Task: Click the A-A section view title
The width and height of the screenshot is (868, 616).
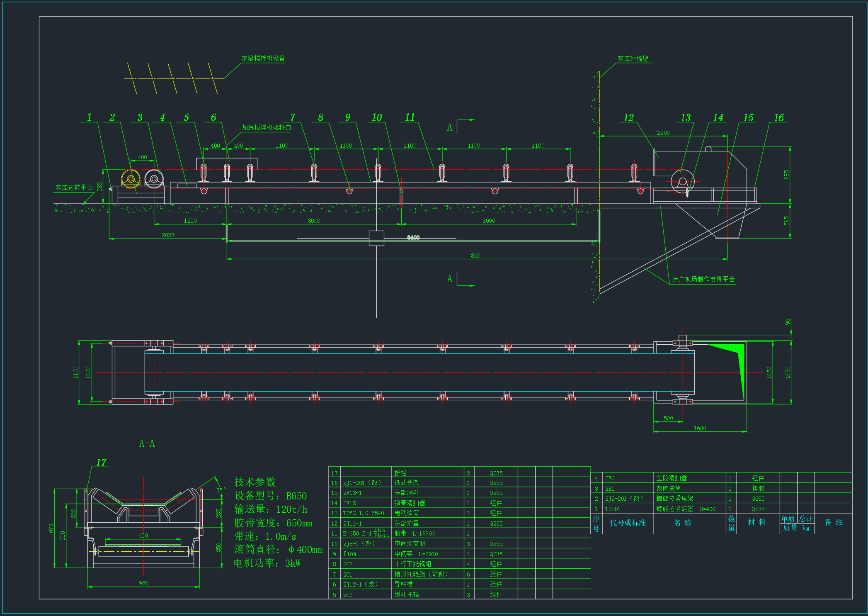Action: 147,444
